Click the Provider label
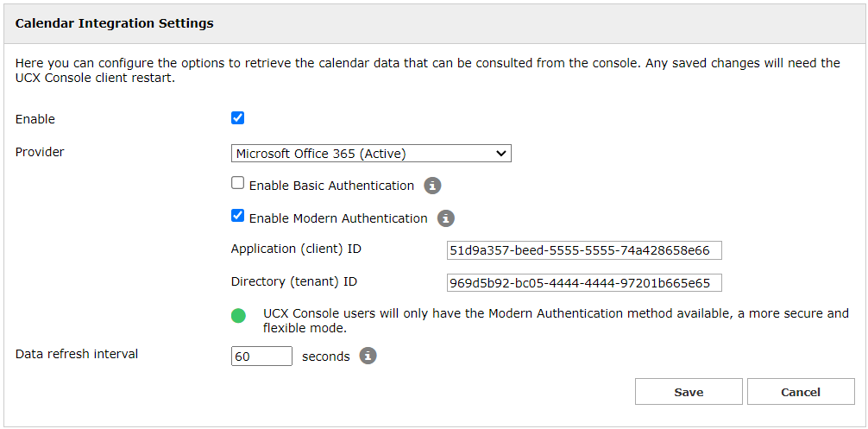Viewport: 868px width, 429px height. point(40,152)
